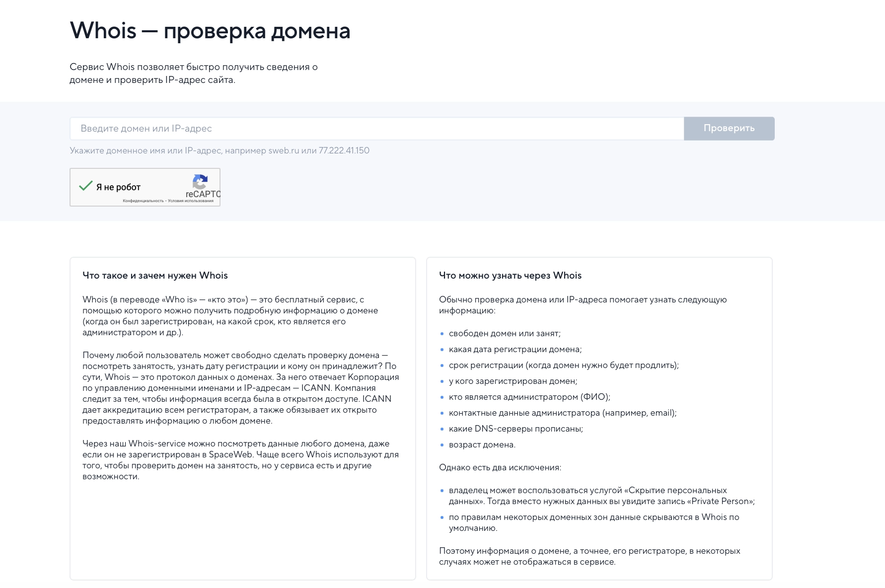Click the Проверить button
The width and height of the screenshot is (885, 588).
click(729, 129)
